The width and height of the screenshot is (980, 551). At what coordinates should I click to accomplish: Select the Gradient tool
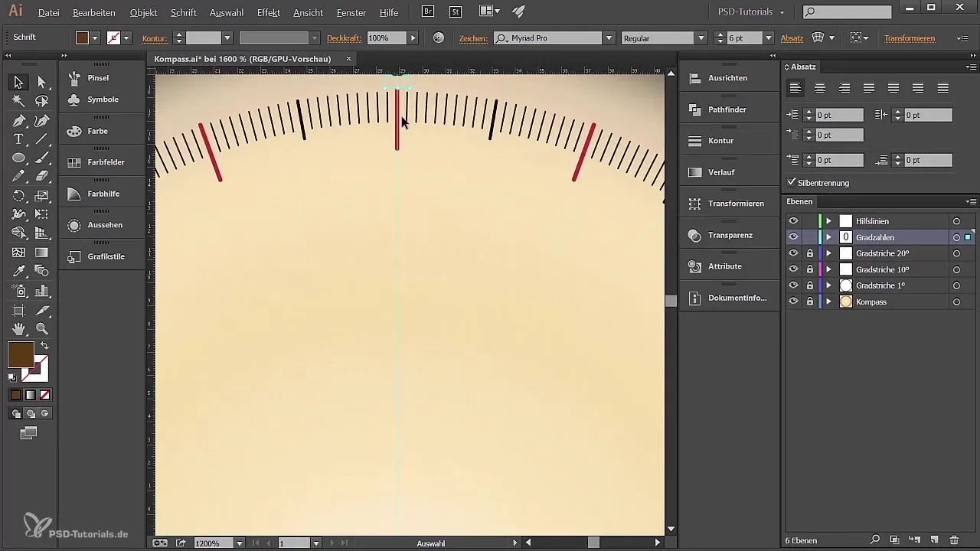[x=41, y=253]
